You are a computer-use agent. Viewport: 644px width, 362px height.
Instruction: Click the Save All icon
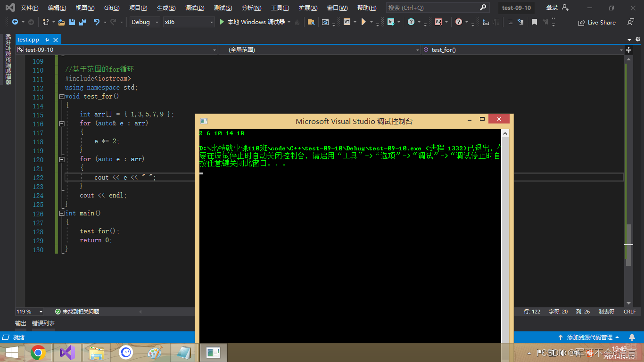(83, 22)
